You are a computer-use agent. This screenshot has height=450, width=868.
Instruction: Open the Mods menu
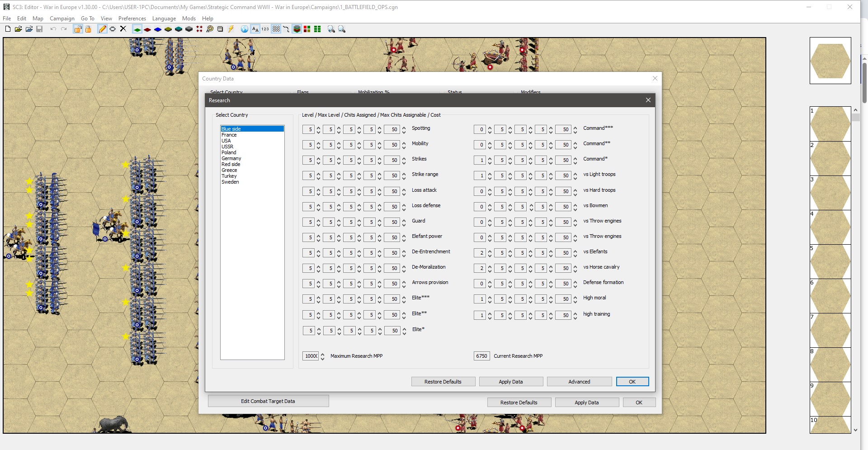tap(189, 19)
